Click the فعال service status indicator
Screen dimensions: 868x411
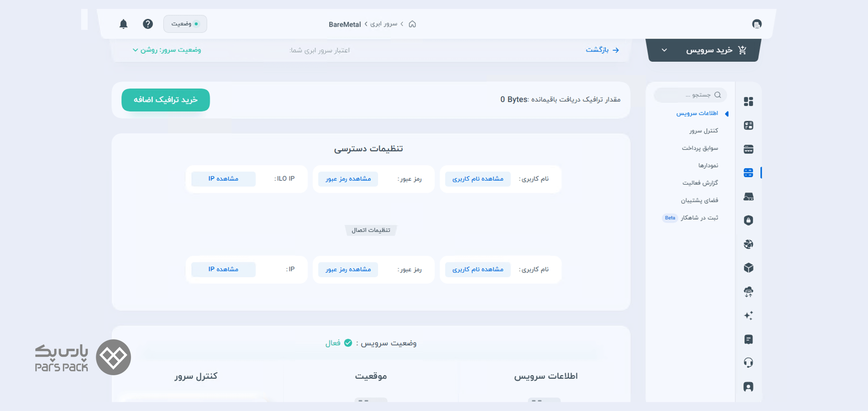(339, 343)
